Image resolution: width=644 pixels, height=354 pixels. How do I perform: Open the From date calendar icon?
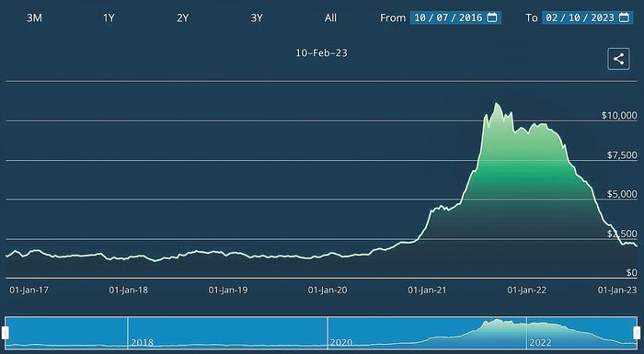point(492,17)
